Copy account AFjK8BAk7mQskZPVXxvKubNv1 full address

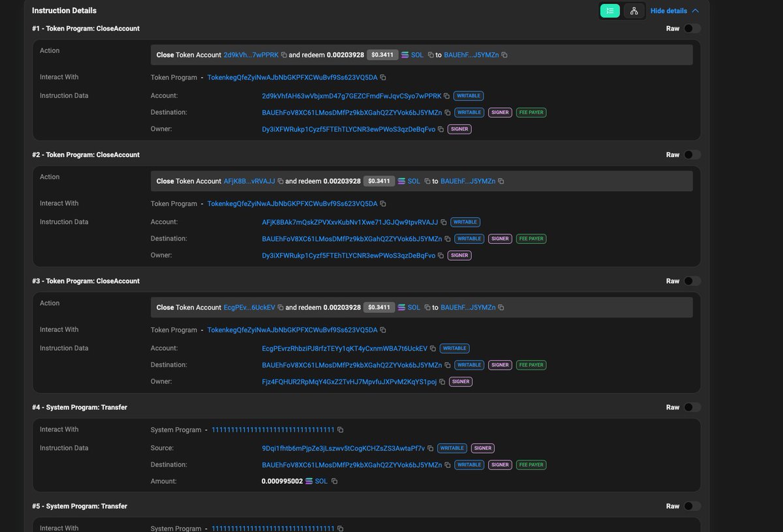point(444,222)
